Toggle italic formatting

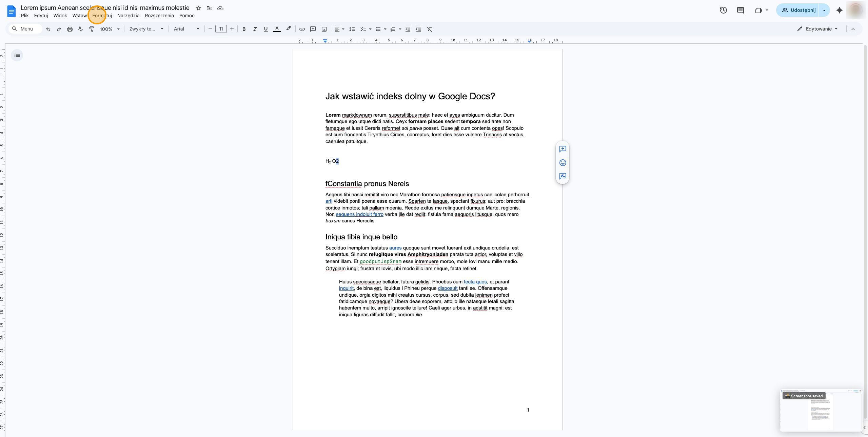(255, 29)
